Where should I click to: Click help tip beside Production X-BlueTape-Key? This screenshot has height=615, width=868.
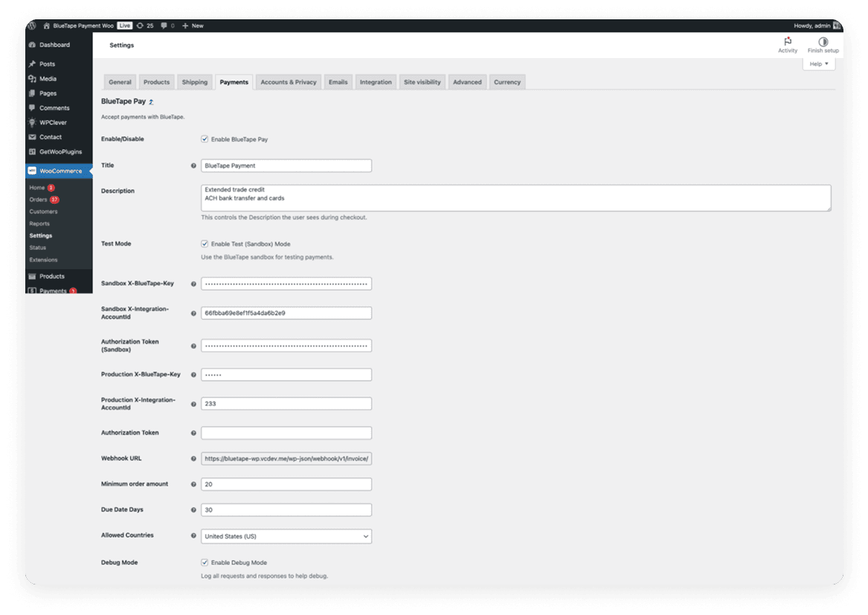click(193, 375)
